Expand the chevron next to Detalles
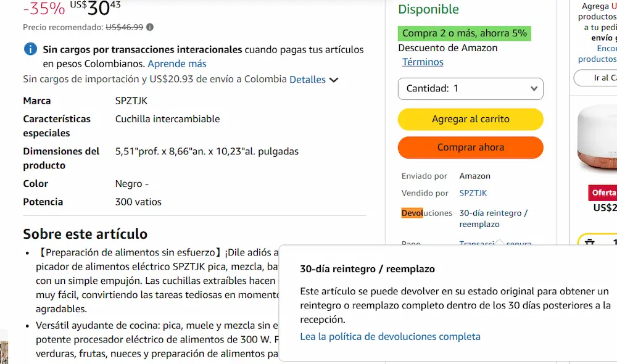Screen dimensions: 617x364 (334, 80)
